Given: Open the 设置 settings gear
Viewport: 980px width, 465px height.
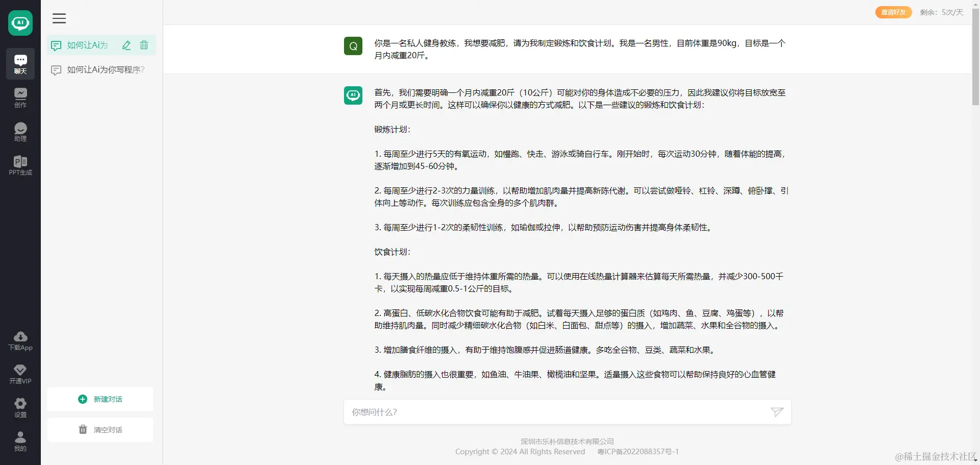Looking at the screenshot, I should coord(20,408).
